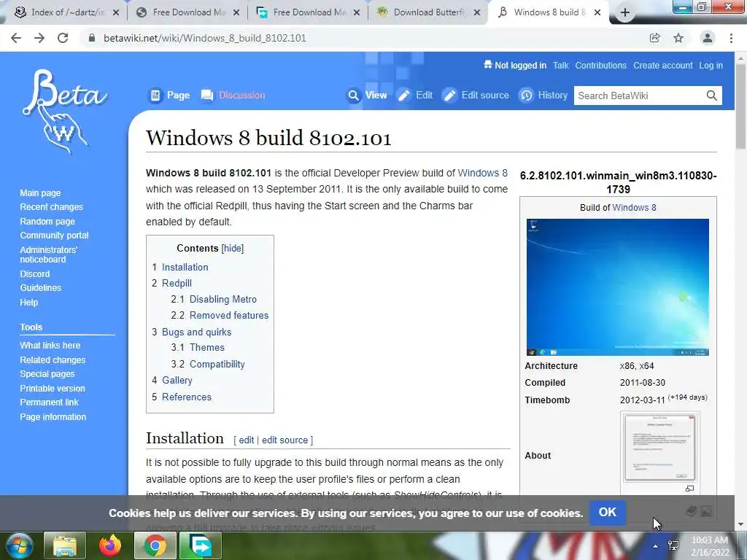Click the View magnifier icon
The image size is (747, 560).
[353, 96]
